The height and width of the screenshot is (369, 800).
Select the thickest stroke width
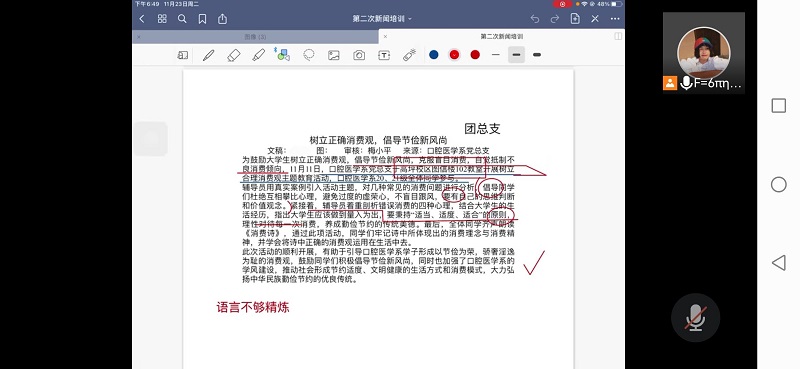537,55
